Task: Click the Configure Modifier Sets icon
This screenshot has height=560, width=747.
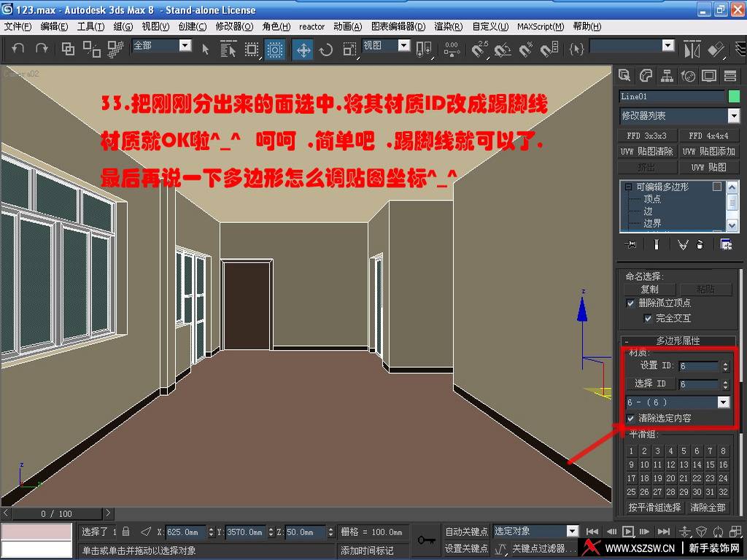Action: point(726,245)
